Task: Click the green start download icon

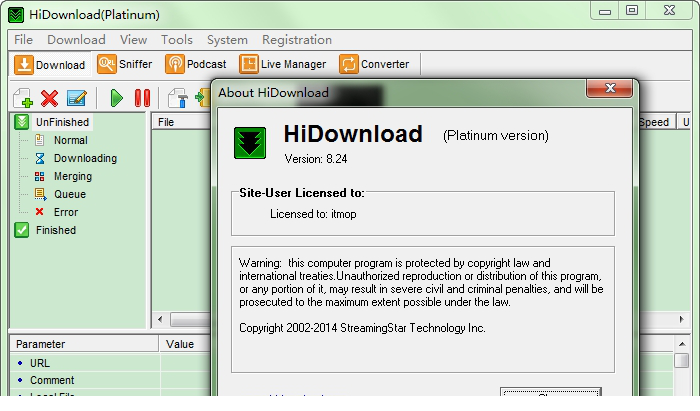Action: 117,98
